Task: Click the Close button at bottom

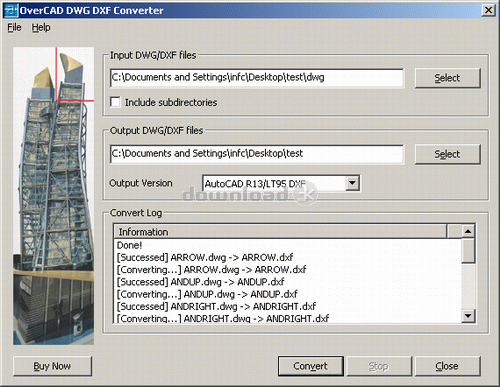Action: coord(447,366)
